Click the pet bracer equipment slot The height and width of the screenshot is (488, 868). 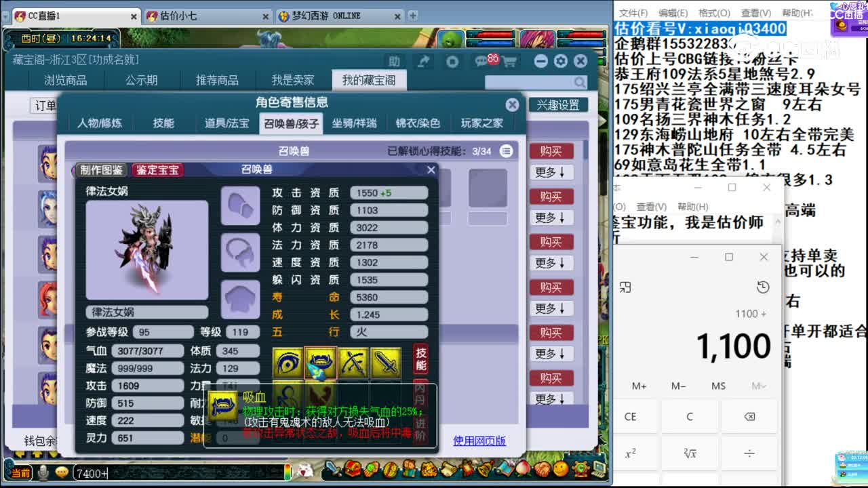tap(240, 205)
